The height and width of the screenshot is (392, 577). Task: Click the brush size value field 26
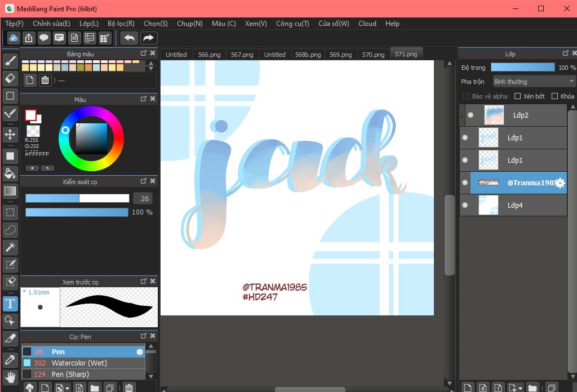coord(143,198)
